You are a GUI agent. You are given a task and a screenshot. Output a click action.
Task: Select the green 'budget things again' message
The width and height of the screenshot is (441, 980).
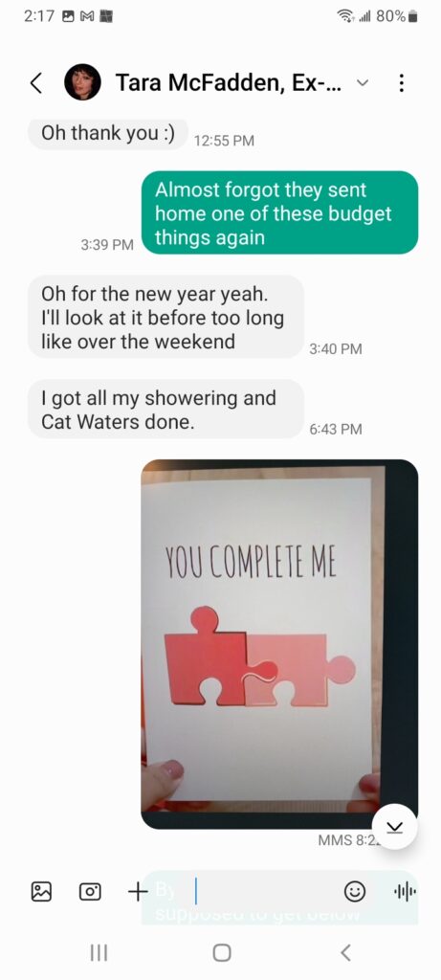coord(280,213)
